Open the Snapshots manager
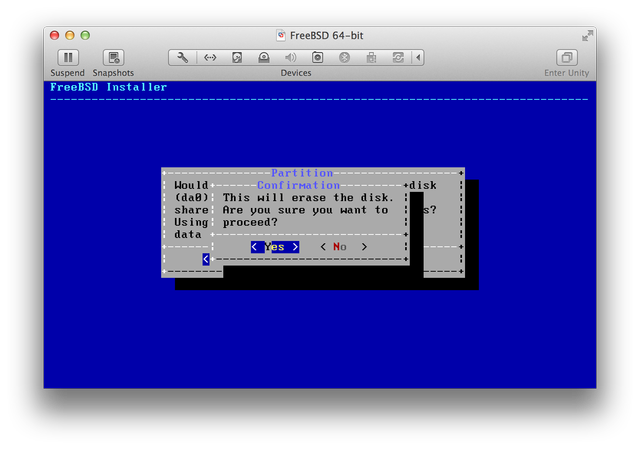Screen dimensions: 640x449 pyautogui.click(x=113, y=58)
